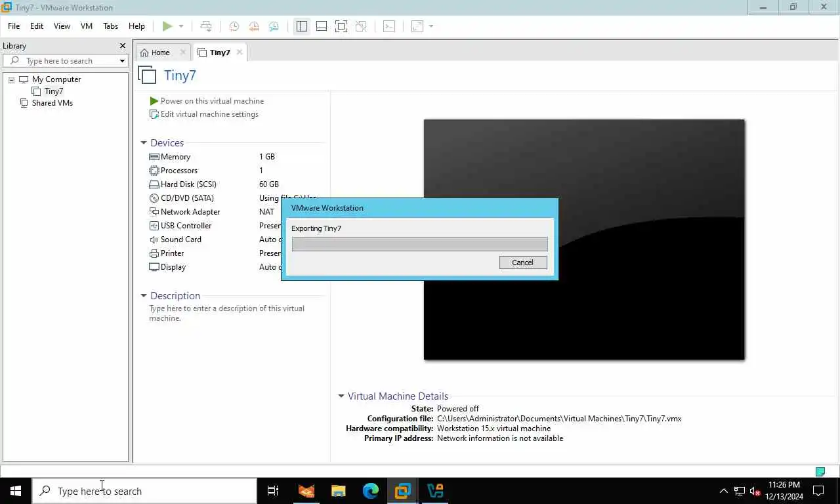
Task: Close the Library panel
Action: [x=122, y=46]
